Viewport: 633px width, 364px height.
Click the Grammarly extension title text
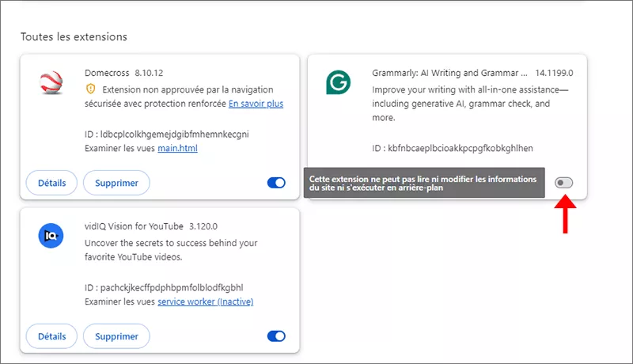click(449, 73)
